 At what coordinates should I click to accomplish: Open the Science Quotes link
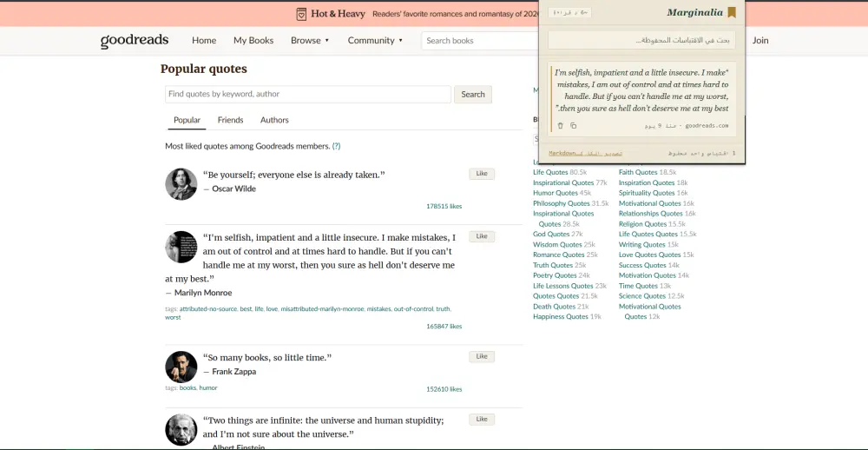[642, 296]
